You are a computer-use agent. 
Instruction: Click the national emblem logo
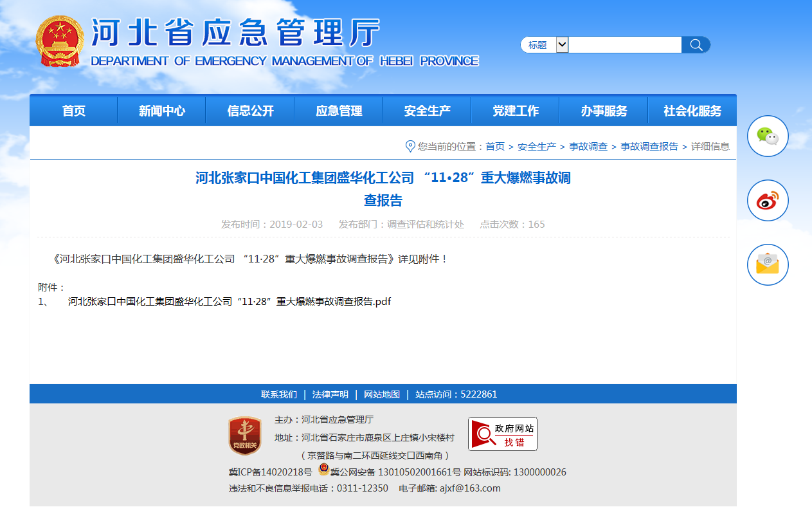60,41
